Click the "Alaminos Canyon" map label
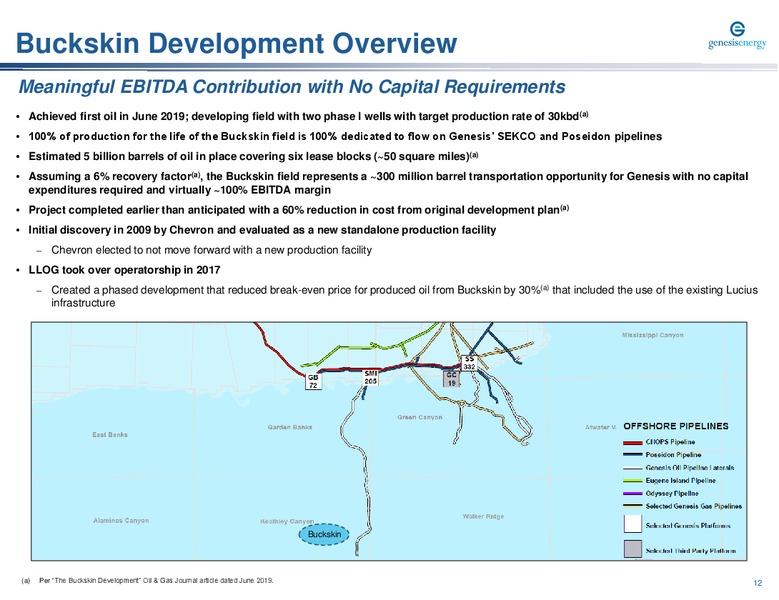 tap(121, 521)
